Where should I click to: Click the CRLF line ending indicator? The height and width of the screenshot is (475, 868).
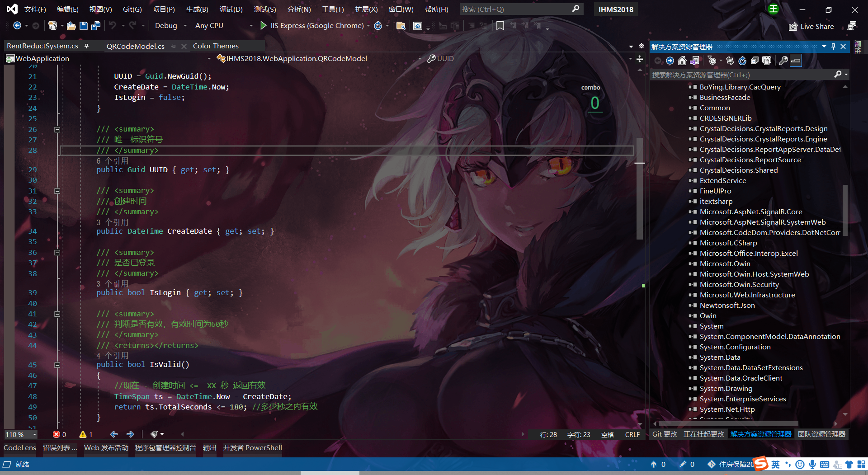pyautogui.click(x=632, y=434)
